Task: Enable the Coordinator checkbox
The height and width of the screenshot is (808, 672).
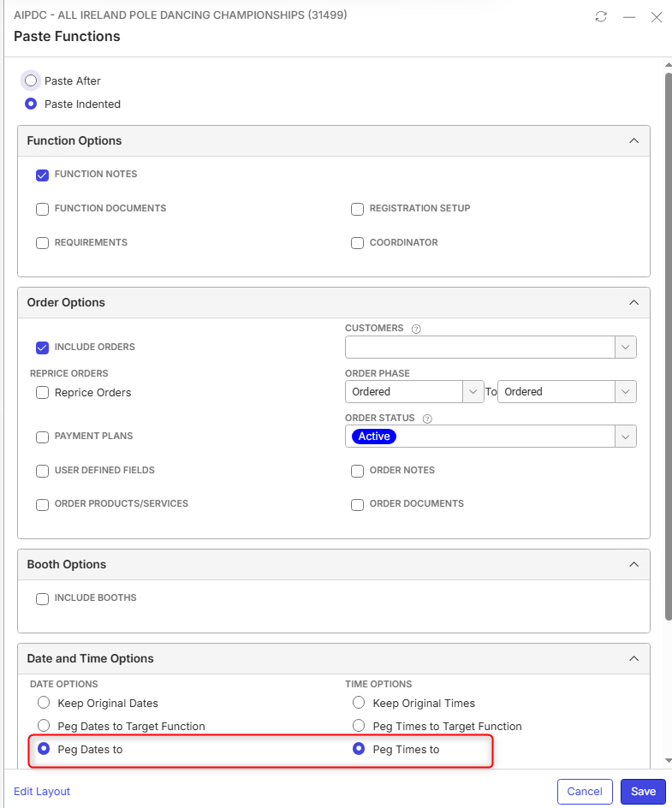Action: coord(357,243)
